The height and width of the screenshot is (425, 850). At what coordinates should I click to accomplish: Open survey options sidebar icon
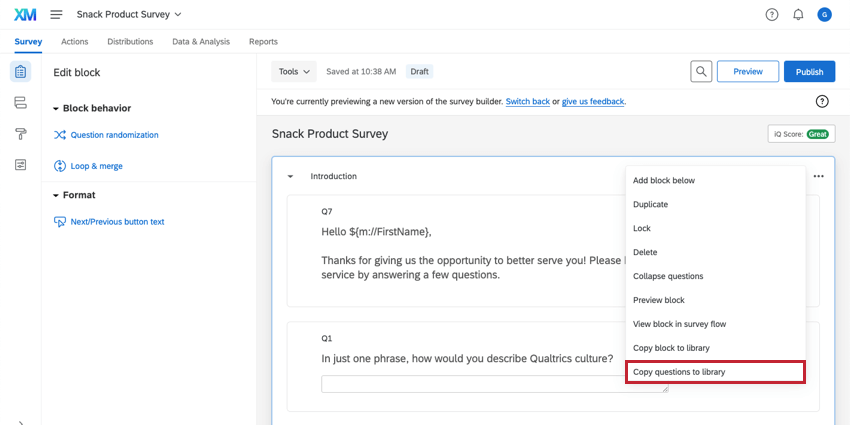tap(21, 165)
